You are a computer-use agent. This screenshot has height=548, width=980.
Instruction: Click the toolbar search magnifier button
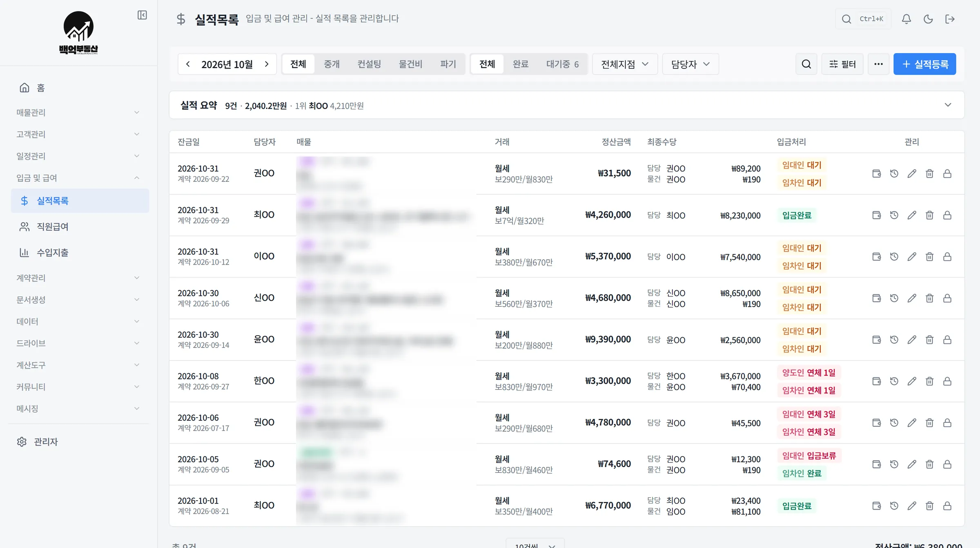point(806,64)
